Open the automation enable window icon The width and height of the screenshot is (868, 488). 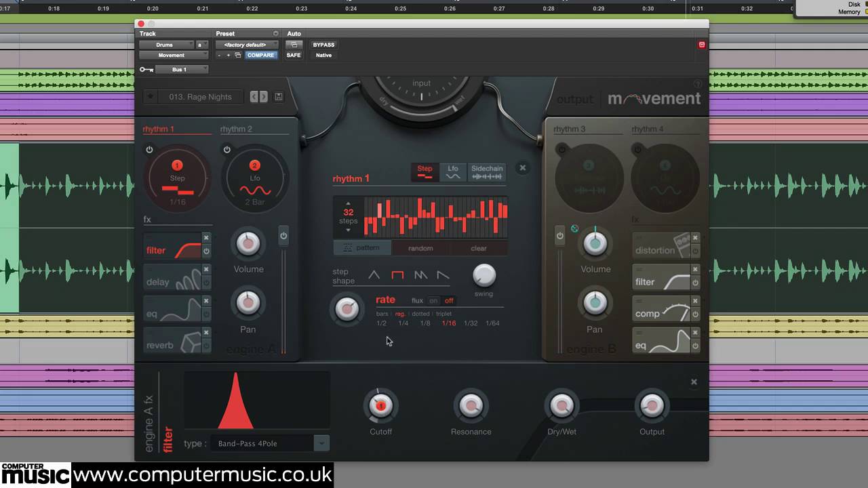(x=294, y=45)
